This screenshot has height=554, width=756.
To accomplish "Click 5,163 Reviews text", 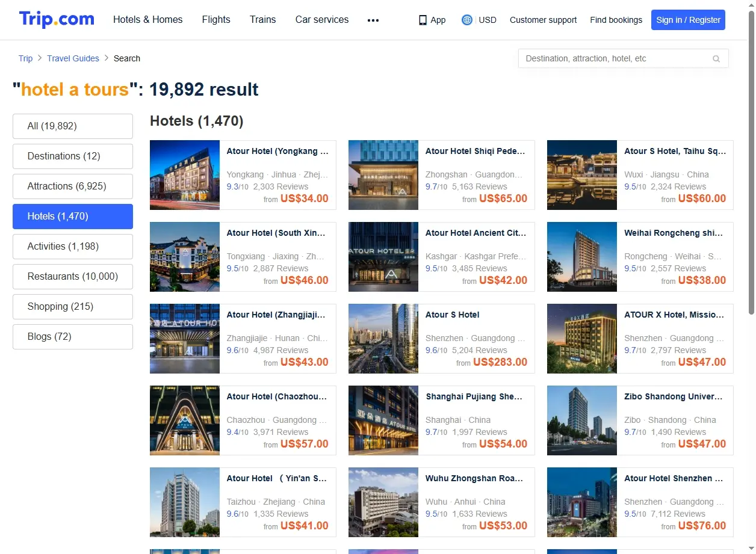I will point(480,186).
